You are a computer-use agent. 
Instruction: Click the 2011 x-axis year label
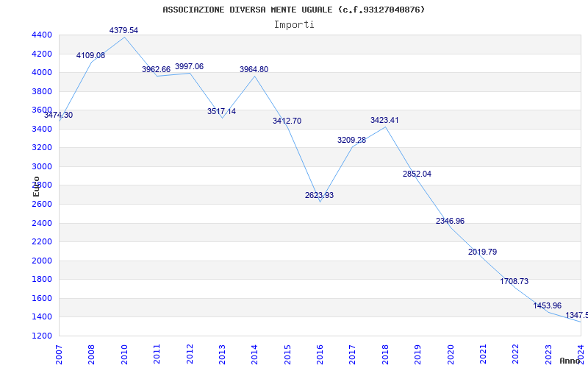157,354
